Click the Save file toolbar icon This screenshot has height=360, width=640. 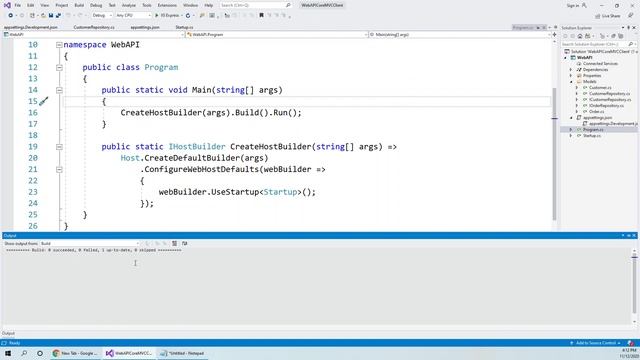(x=51, y=16)
